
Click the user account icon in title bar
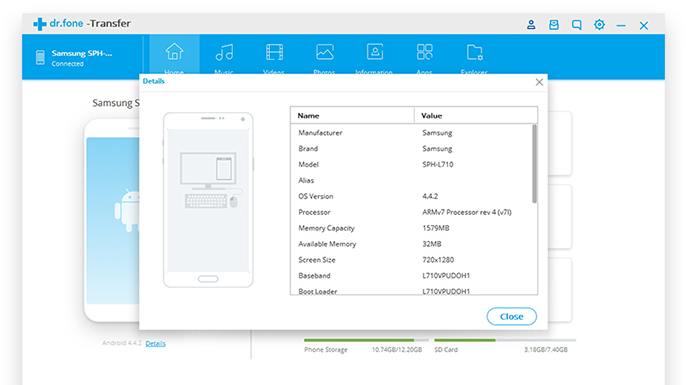point(531,24)
